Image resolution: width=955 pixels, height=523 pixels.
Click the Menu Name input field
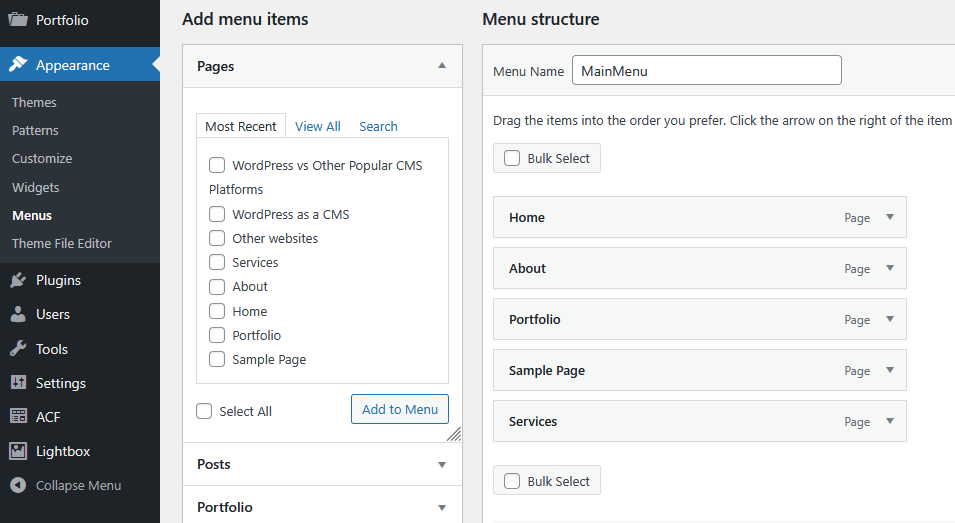pos(706,70)
